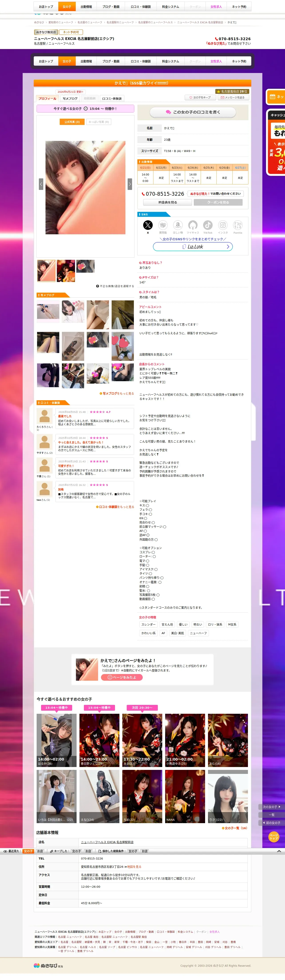This screenshot has width=285, height=980.
Task: Open the NANA recommended card
Action: (x=185, y=796)
